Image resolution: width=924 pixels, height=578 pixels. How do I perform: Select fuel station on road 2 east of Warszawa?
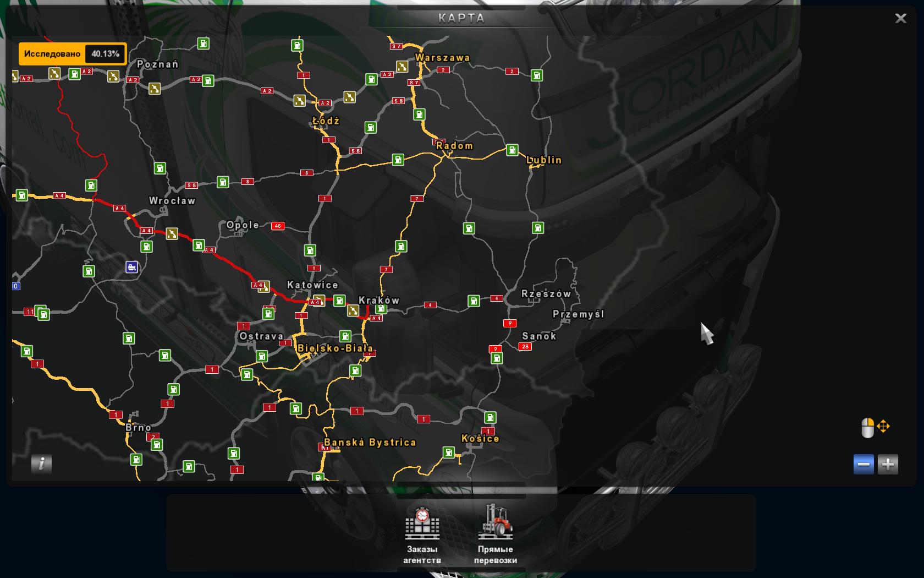pos(537,75)
